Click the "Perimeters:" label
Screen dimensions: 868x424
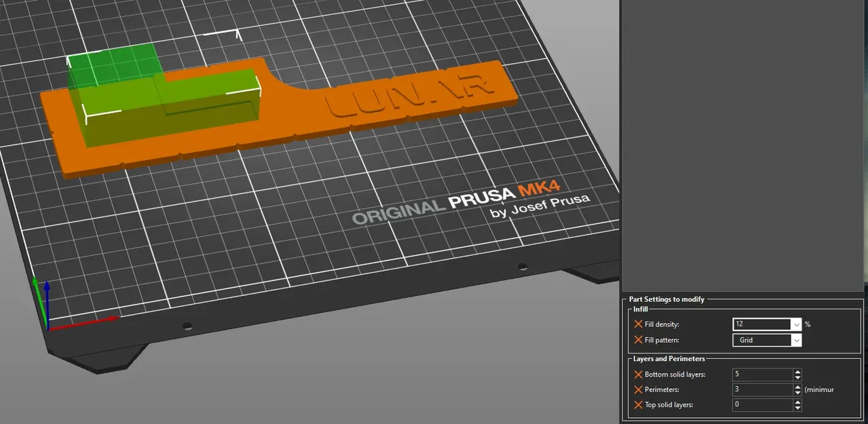(662, 389)
